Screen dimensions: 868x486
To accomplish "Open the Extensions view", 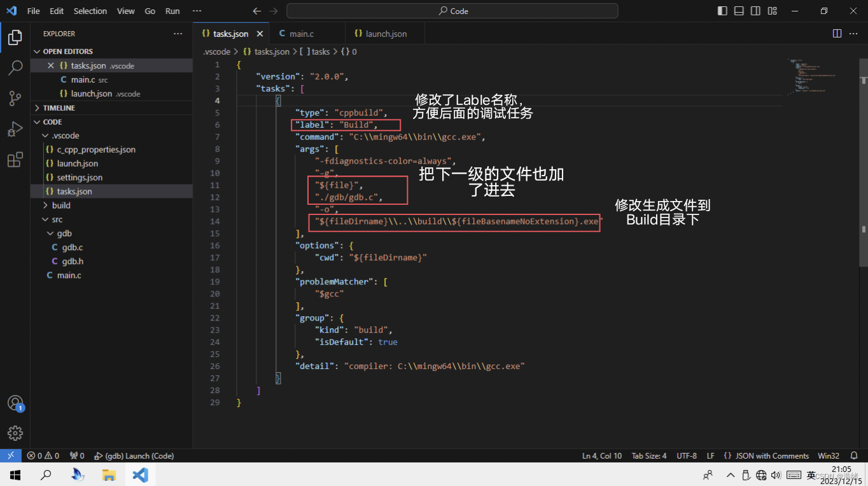I will click(15, 160).
